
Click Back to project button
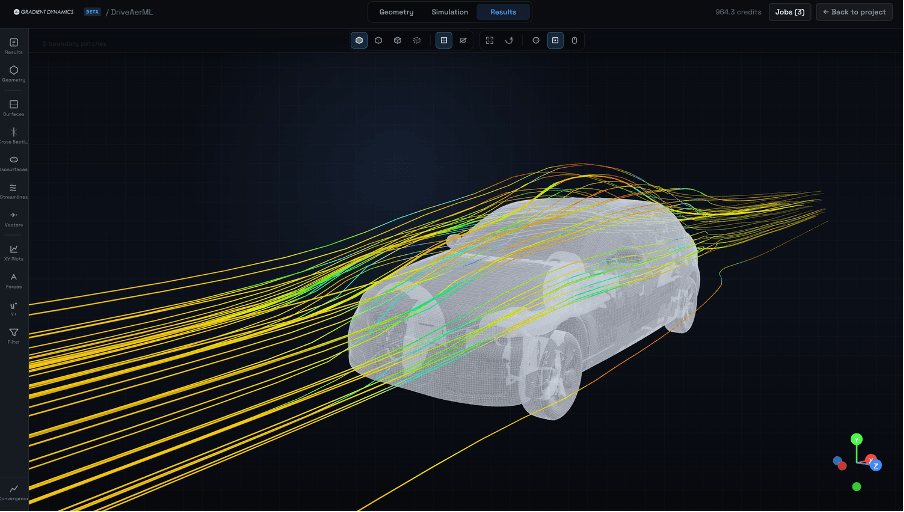point(854,12)
